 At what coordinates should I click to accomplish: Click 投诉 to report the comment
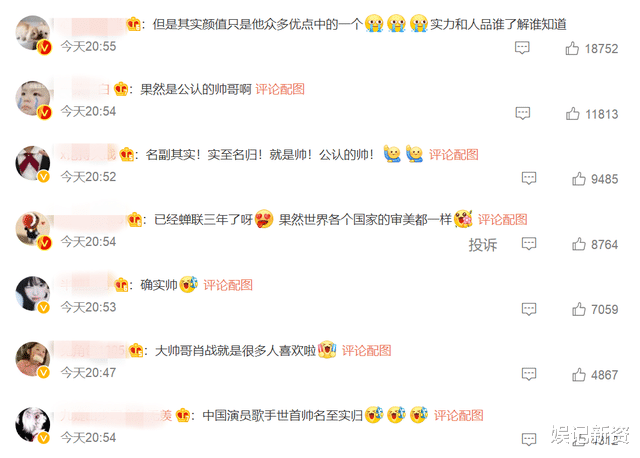pos(483,245)
